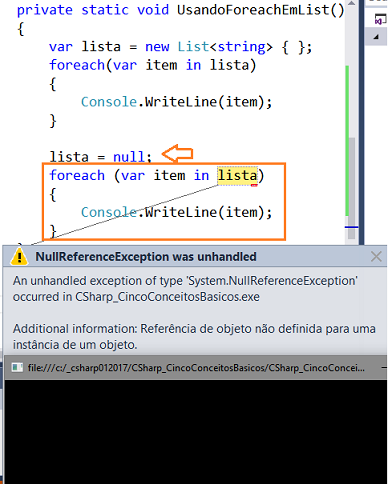Click the editor scrollbar up arrow
Screen dimensions: 392x484
click(351, 4)
